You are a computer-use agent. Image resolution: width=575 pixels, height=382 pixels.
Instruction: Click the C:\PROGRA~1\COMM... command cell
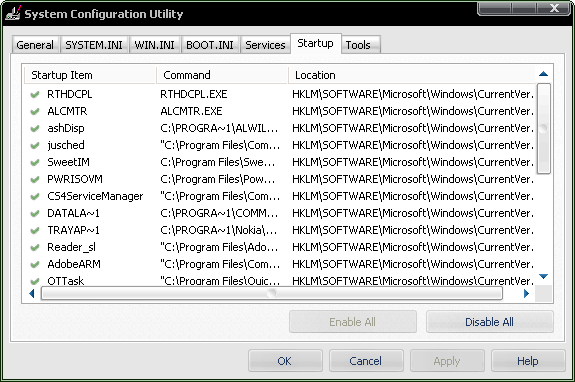click(219, 213)
